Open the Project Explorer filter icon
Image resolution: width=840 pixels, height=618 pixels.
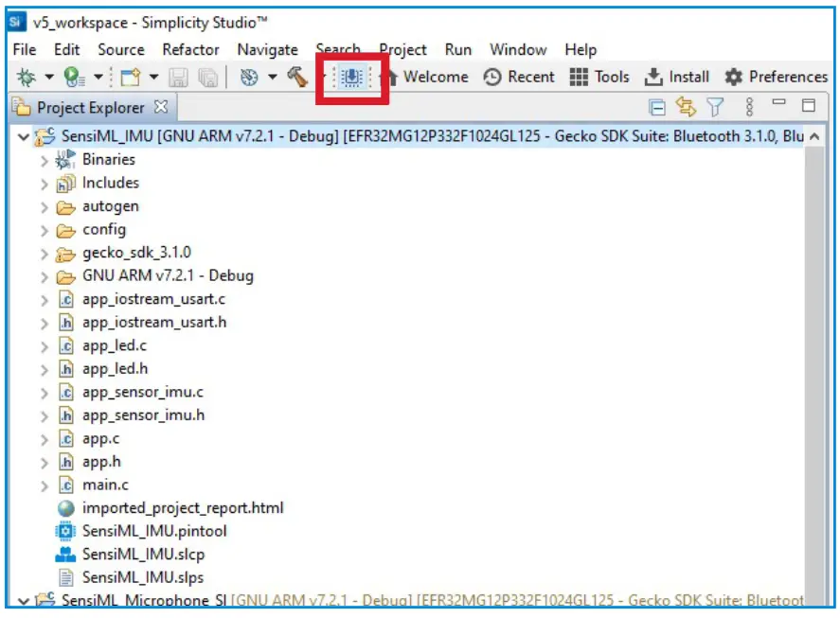pos(715,107)
